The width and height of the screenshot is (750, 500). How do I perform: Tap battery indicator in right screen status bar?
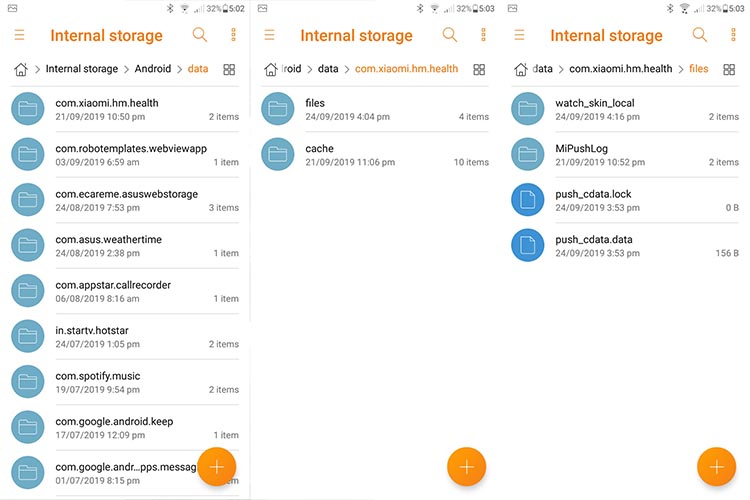(x=726, y=8)
